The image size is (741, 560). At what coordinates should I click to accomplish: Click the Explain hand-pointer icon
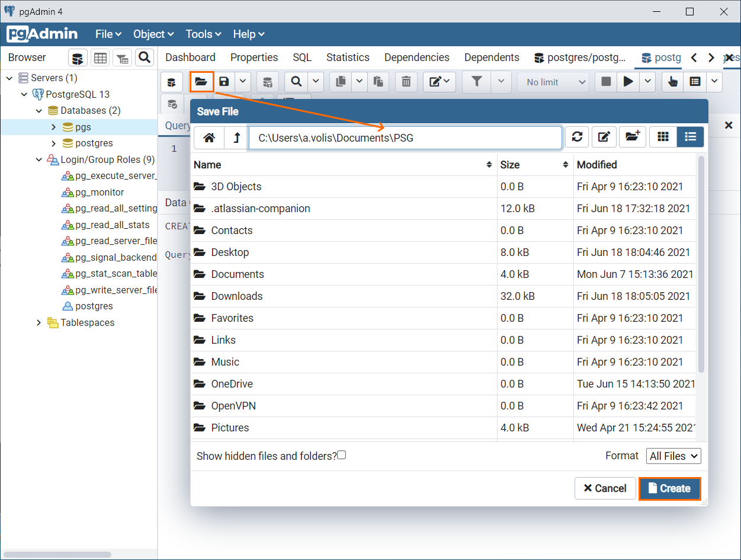[x=672, y=82]
